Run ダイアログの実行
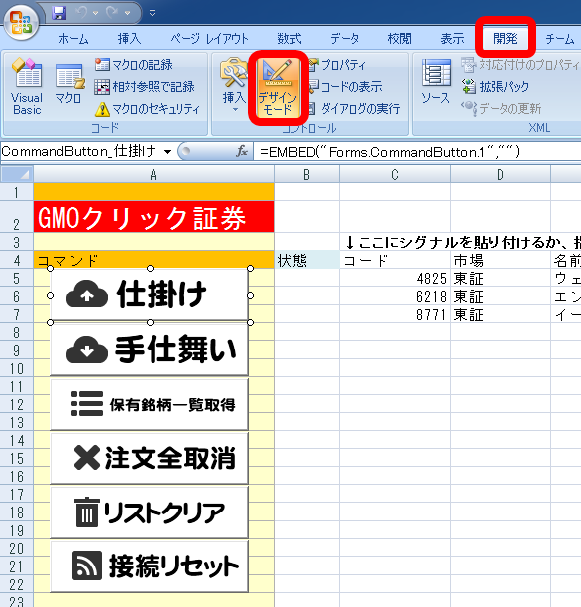This screenshot has height=607, width=581. [x=354, y=109]
